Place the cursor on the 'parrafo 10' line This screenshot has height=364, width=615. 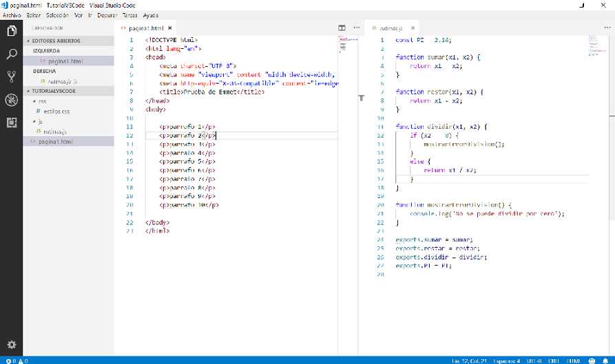pos(189,205)
